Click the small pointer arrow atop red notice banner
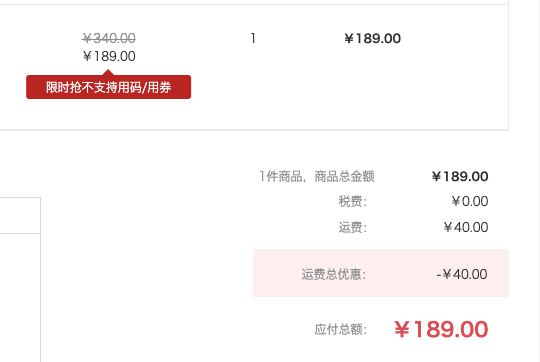The image size is (540, 362). coord(108,72)
